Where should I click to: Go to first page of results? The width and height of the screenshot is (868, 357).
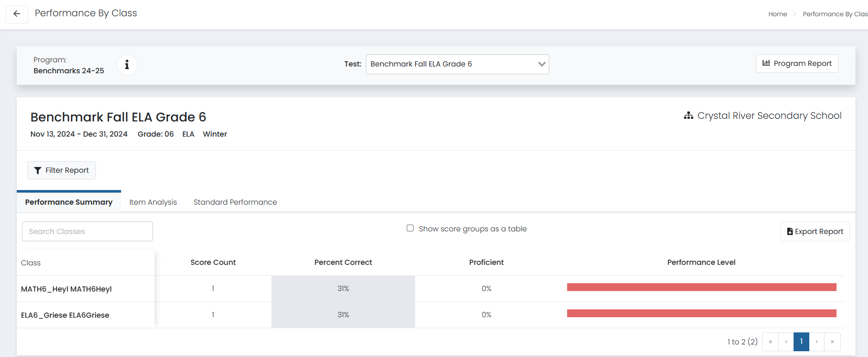pyautogui.click(x=770, y=342)
